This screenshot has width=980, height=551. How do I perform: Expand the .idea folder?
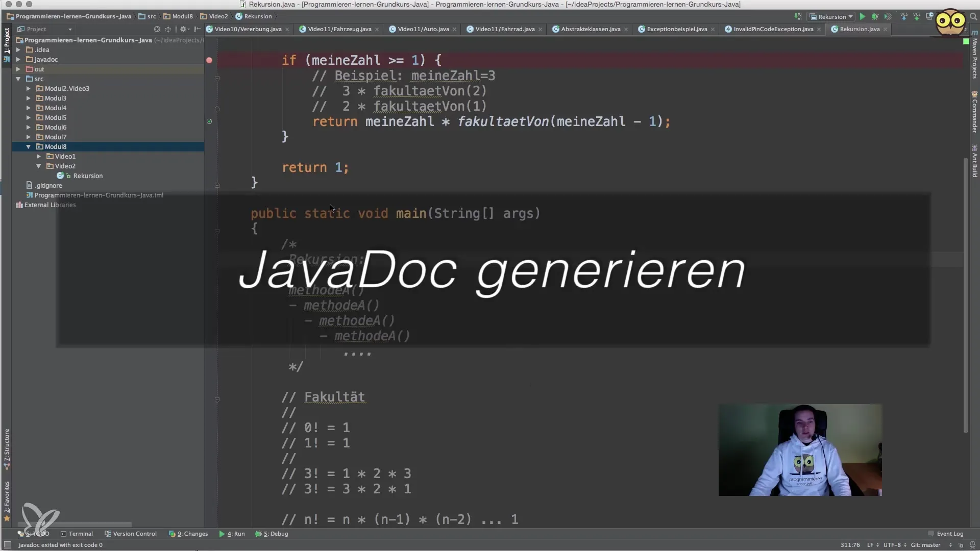(x=18, y=49)
